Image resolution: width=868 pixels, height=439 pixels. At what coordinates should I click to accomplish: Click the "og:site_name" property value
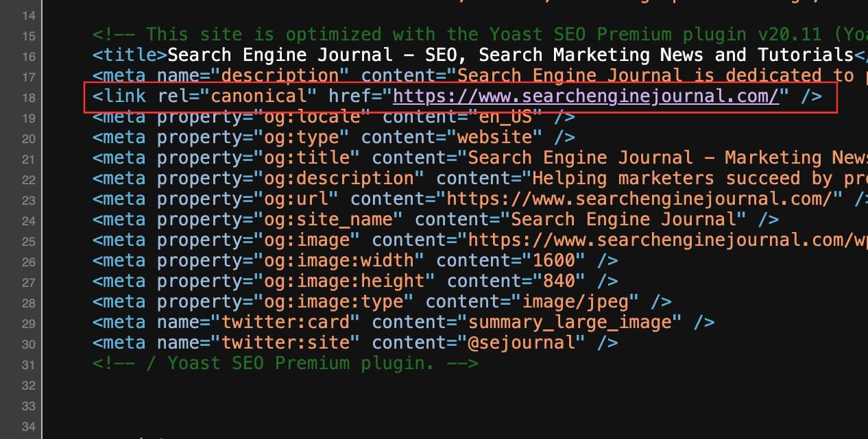pyautogui.click(x=328, y=219)
